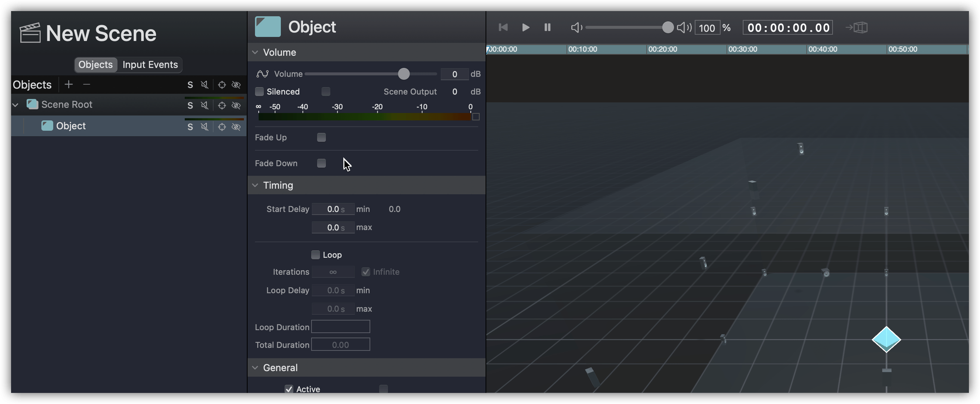
Task: Collapse the Volume section
Action: 255,52
